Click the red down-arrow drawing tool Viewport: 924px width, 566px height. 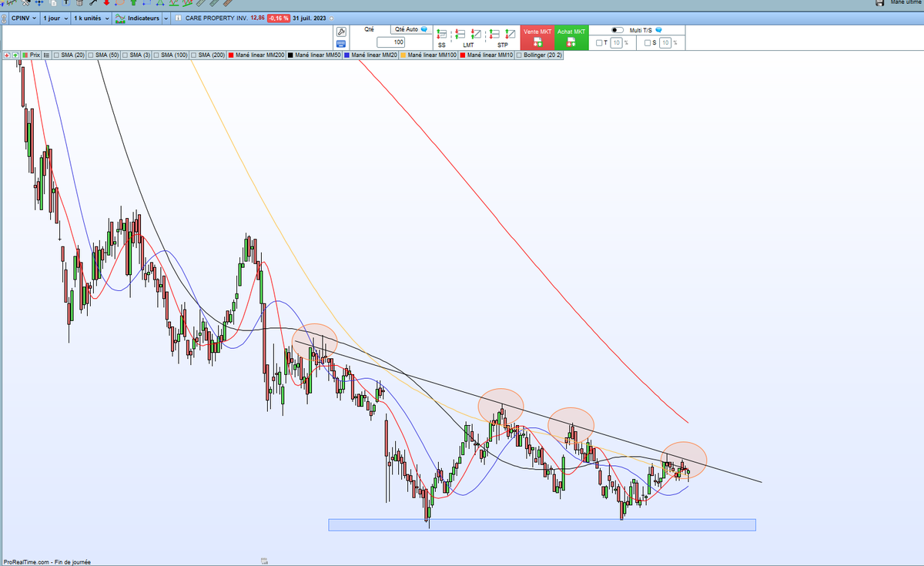107,3
